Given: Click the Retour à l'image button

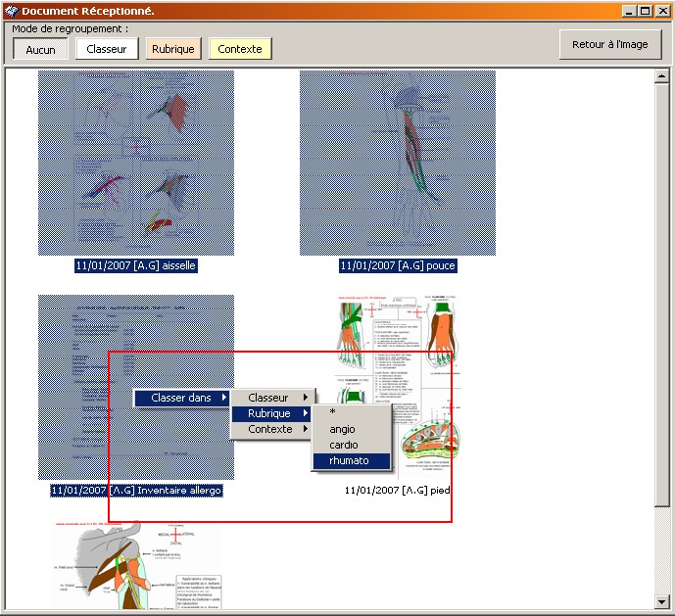Looking at the screenshot, I should click(x=609, y=44).
